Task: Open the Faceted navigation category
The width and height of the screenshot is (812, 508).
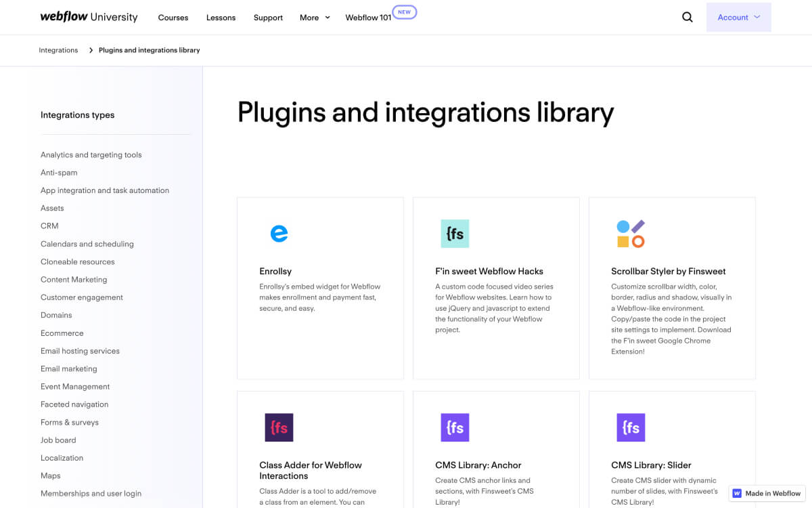Action: click(74, 404)
